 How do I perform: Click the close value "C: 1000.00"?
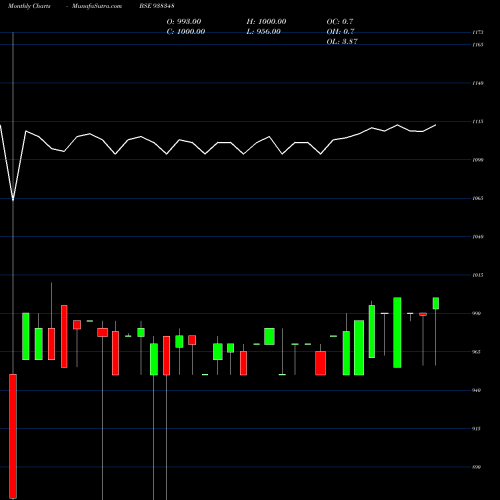point(186,31)
